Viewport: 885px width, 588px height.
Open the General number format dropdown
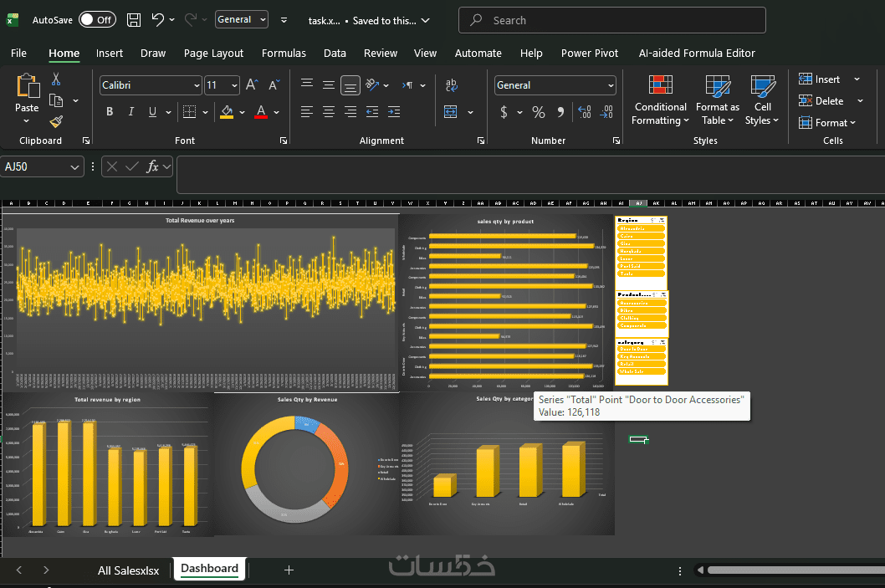[611, 85]
